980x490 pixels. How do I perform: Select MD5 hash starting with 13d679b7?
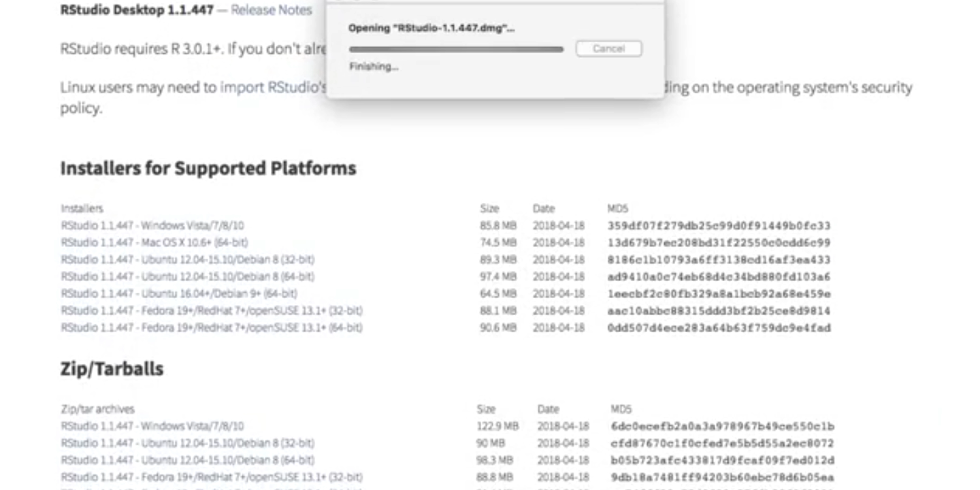(719, 242)
